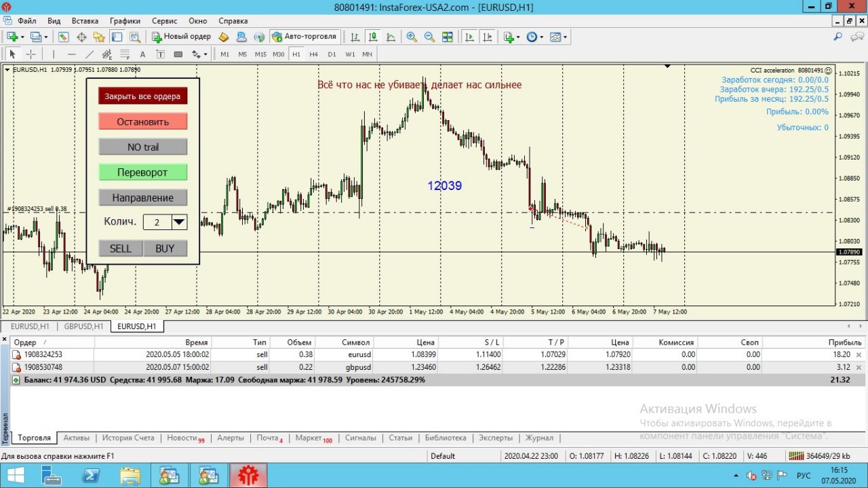
Task: Open the Сервис menu
Action: 165,21
